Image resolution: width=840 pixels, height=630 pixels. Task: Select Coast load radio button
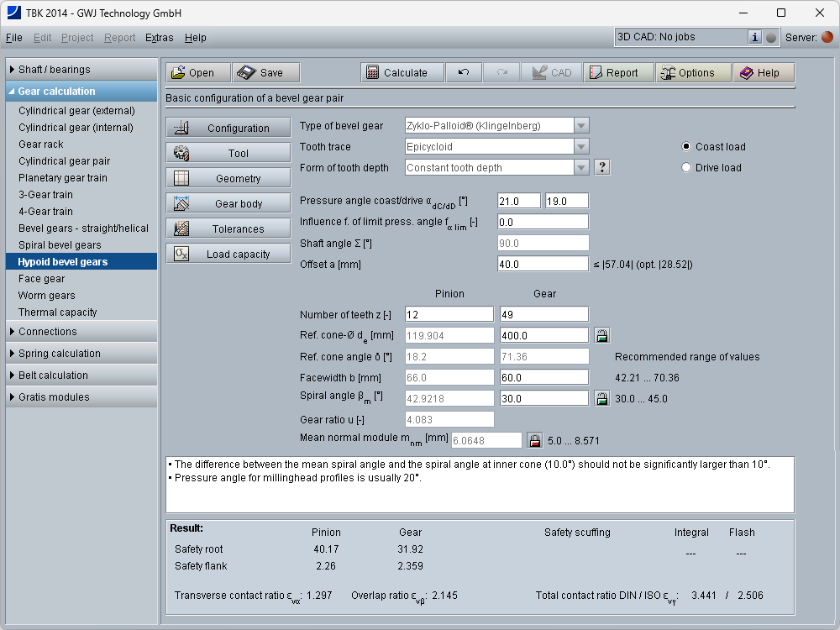click(x=687, y=147)
